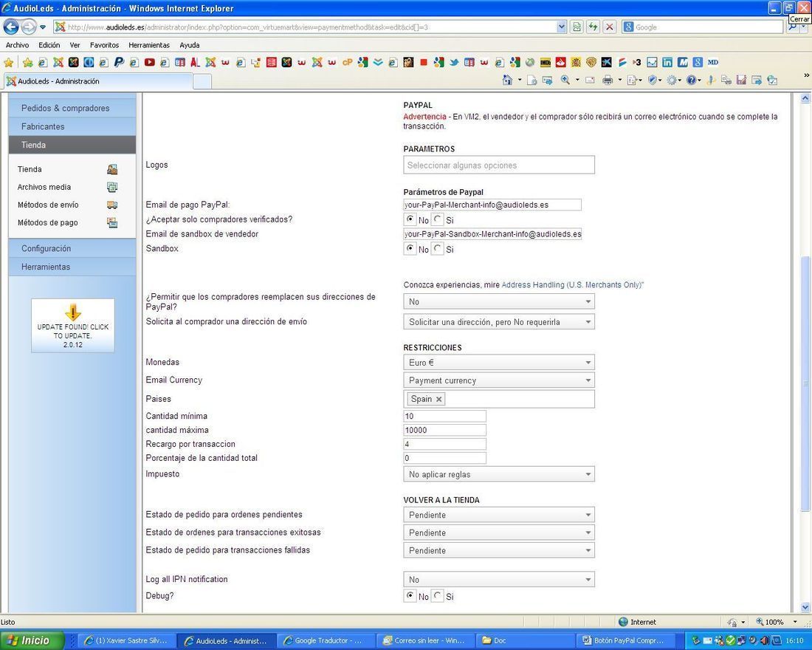Open the Address Handling U.S. Merchants link
This screenshot has height=650, width=812.
coord(572,284)
